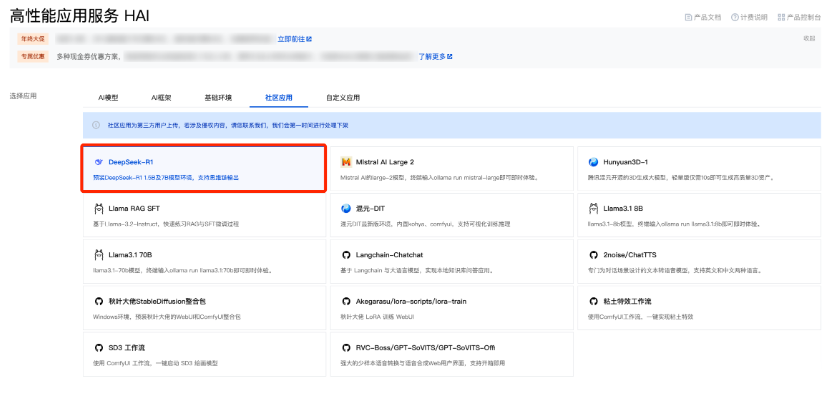Switch to the AI框架 tab
The image size is (840, 415).
[x=161, y=98]
